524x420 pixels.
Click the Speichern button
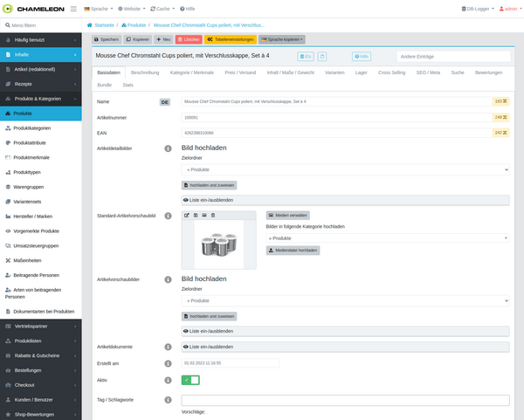(107, 39)
